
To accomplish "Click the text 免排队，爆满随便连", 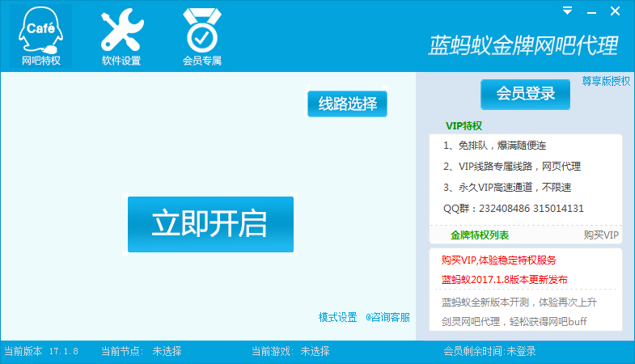I will 502,146.
